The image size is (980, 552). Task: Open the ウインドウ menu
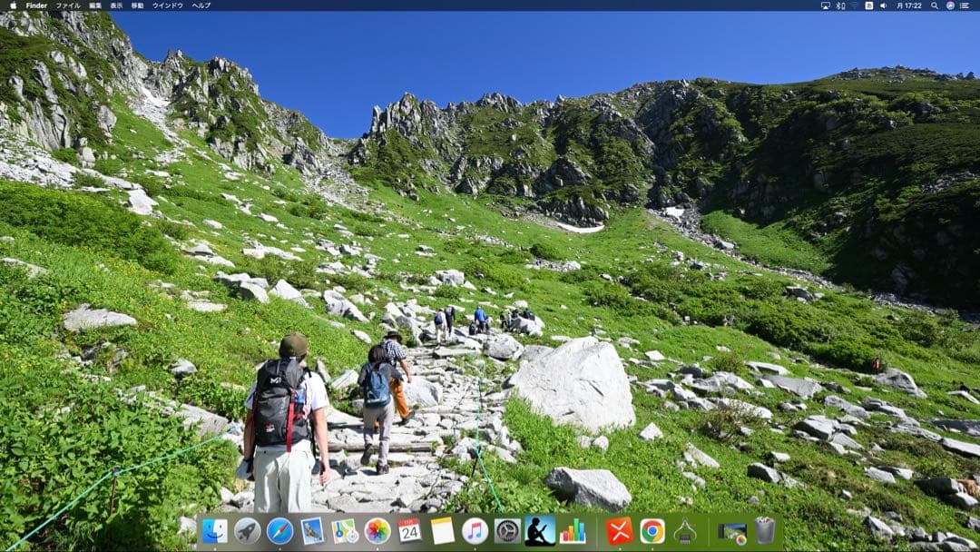coord(167,5)
